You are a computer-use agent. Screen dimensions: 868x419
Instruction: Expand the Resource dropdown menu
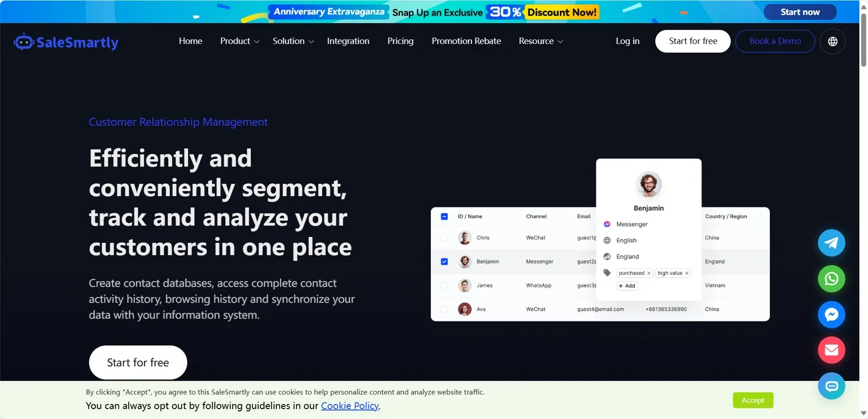tap(541, 41)
